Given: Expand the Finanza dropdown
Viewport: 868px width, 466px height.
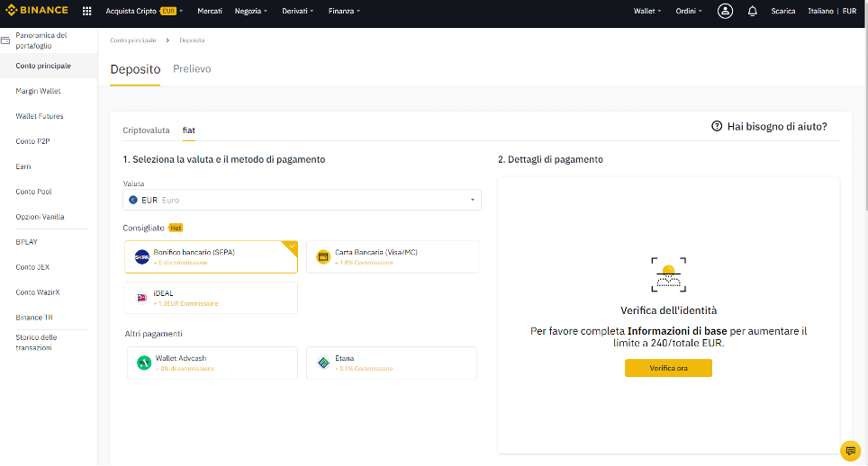Looking at the screenshot, I should [x=344, y=11].
